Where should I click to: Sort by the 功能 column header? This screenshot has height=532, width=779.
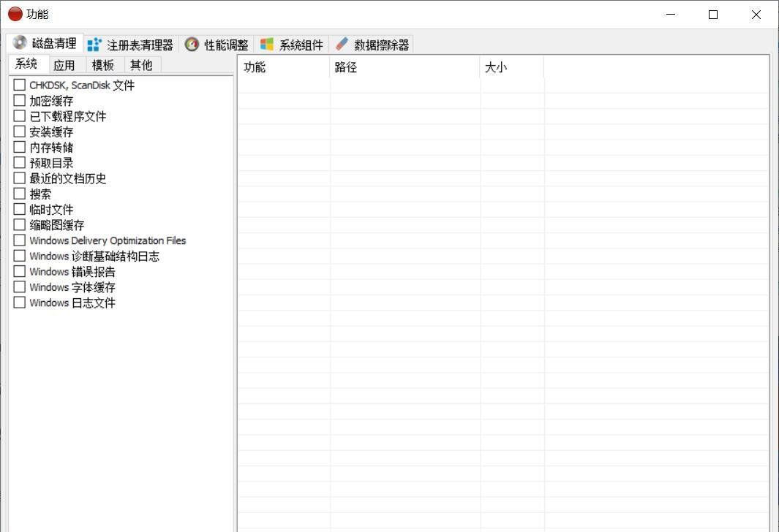coord(284,67)
